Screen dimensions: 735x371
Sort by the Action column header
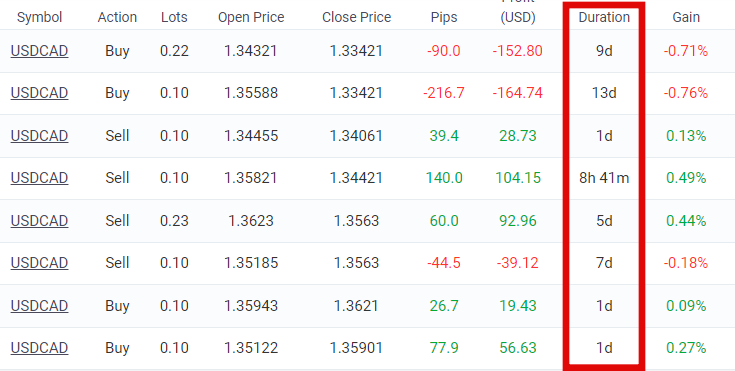[117, 17]
